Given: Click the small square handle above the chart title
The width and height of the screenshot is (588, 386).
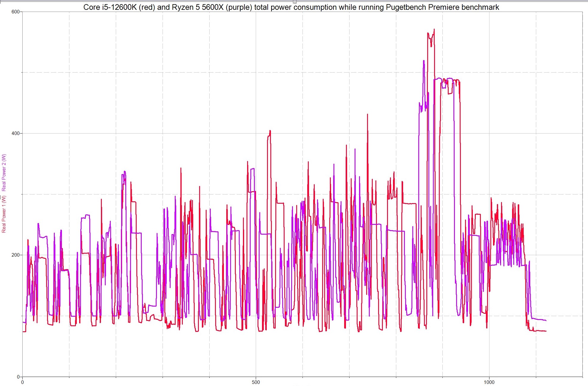Looking at the screenshot, I should (295, 2).
